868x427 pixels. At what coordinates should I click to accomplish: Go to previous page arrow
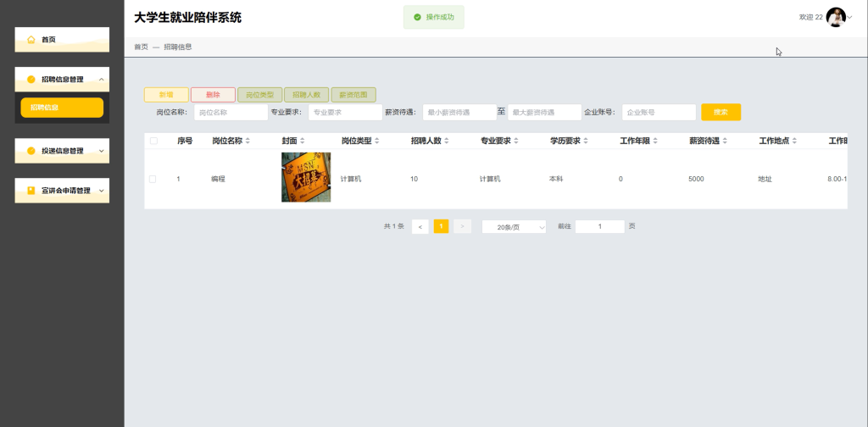coord(420,227)
